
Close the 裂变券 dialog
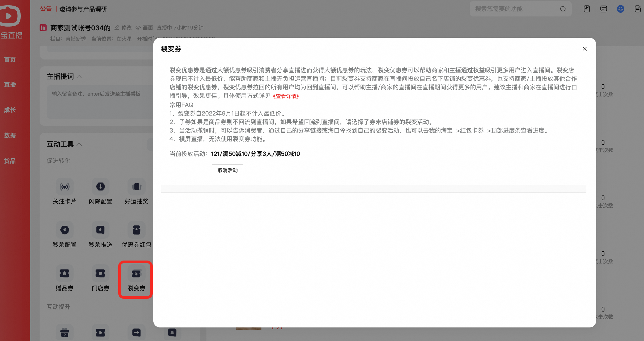click(585, 49)
